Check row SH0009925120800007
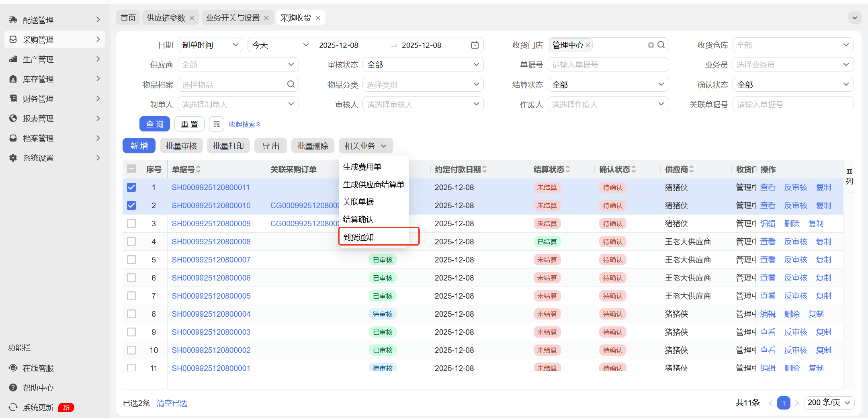The width and height of the screenshot is (868, 418). click(x=131, y=260)
